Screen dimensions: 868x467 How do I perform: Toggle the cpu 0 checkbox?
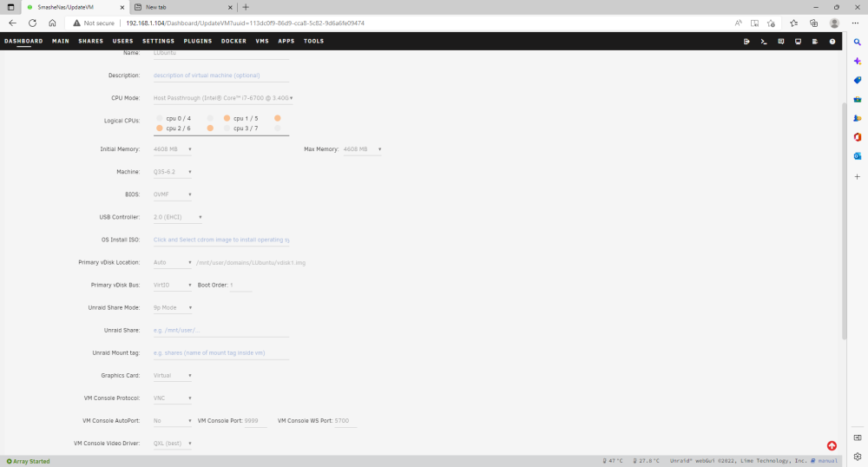pos(160,118)
